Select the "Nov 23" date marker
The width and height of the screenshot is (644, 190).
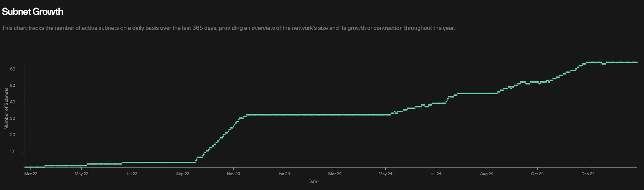[x=233, y=174]
